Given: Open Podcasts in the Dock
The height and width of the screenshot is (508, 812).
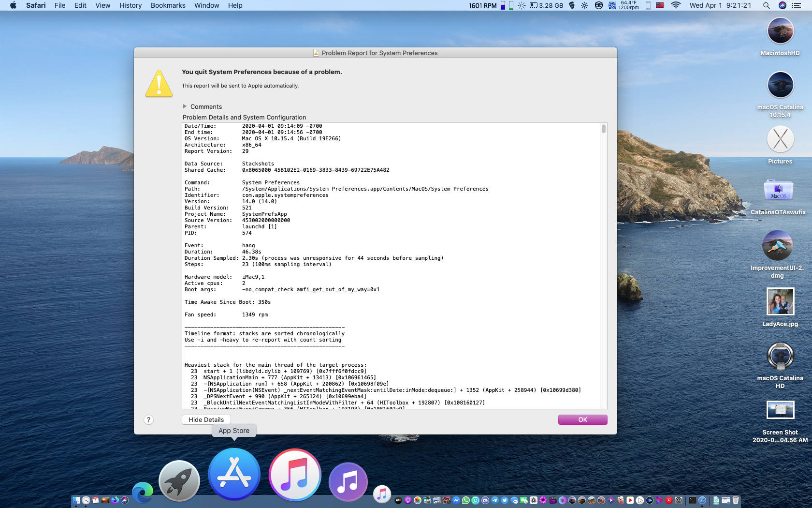Looking at the screenshot, I should 408,500.
